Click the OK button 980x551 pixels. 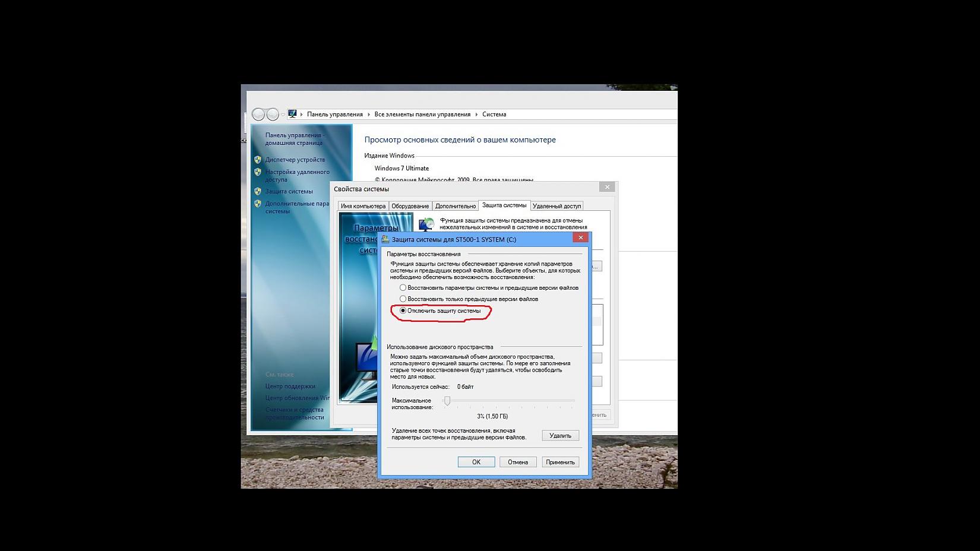coord(476,462)
